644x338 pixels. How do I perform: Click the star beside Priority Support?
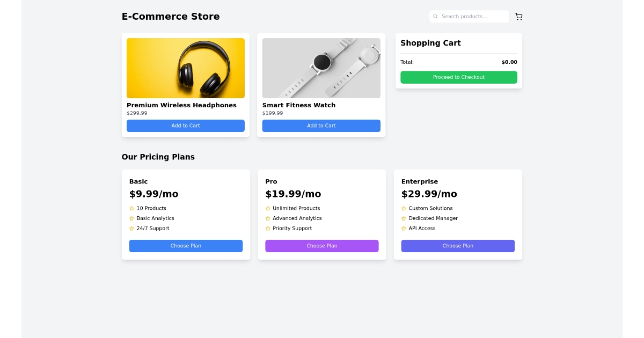[x=268, y=228]
